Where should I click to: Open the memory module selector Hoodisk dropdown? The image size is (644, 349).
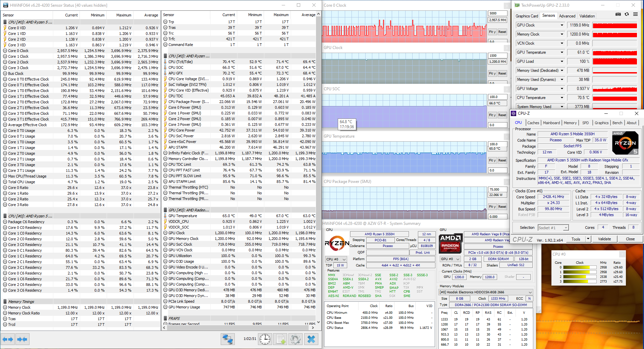486,292
